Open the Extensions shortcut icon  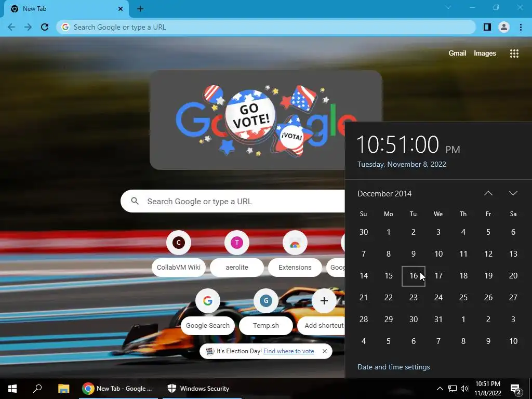click(x=295, y=243)
